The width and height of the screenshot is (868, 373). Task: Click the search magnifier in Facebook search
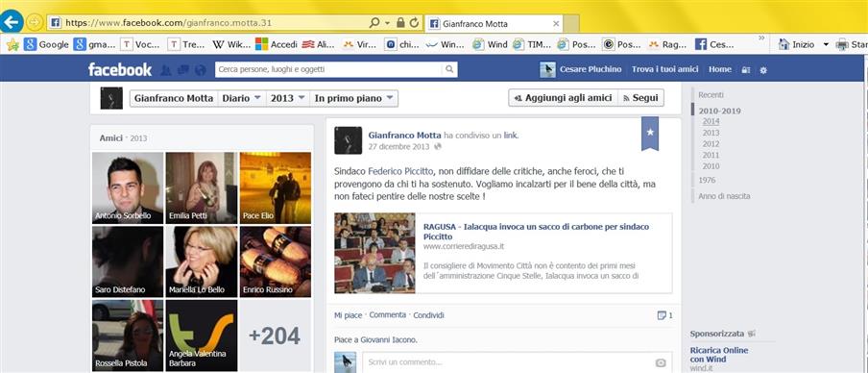click(449, 69)
